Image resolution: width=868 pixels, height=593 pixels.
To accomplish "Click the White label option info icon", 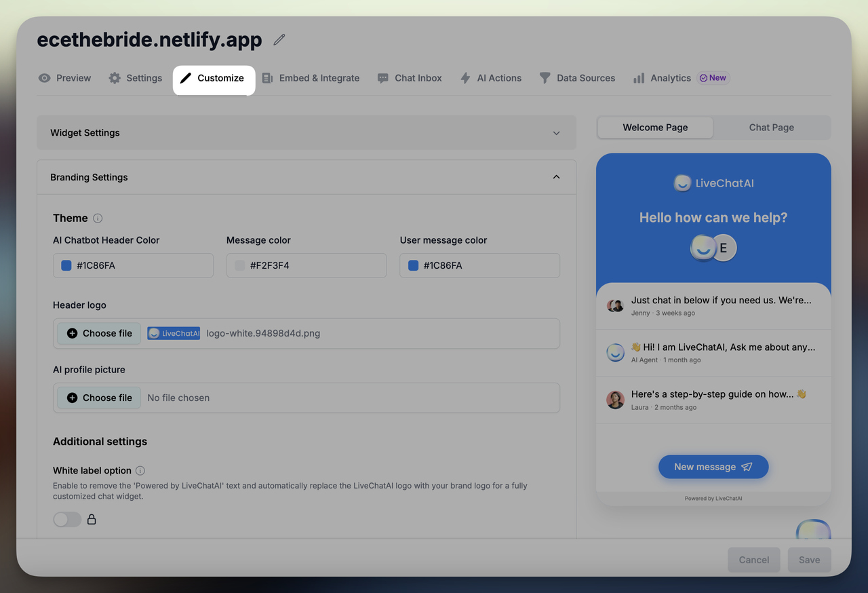I will pyautogui.click(x=140, y=471).
